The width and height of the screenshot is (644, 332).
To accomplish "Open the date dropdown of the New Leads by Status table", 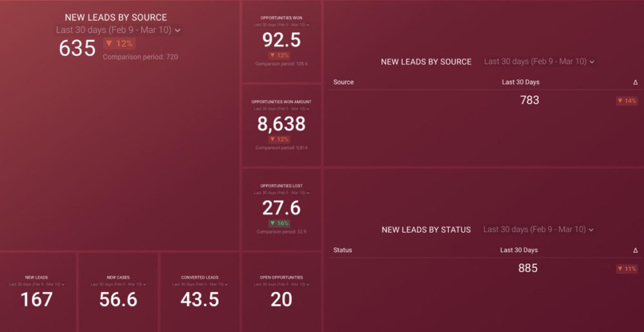I will [x=538, y=229].
